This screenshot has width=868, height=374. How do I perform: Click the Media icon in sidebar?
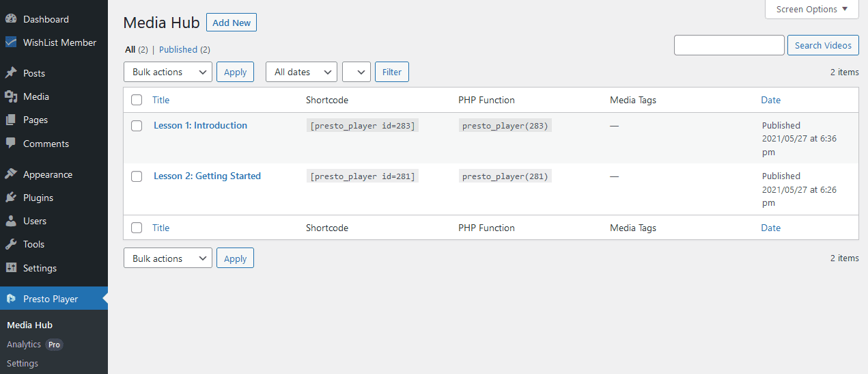(x=11, y=96)
